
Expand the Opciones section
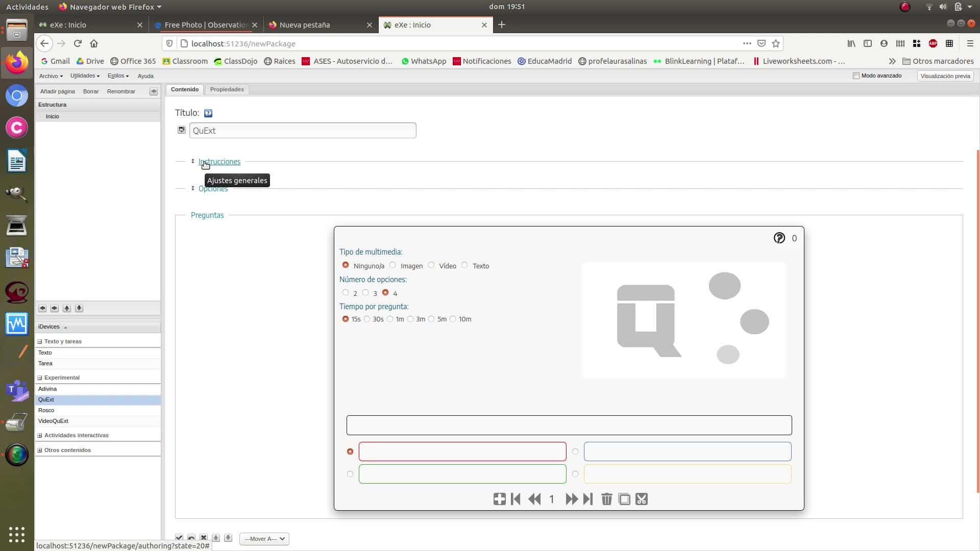(x=213, y=189)
